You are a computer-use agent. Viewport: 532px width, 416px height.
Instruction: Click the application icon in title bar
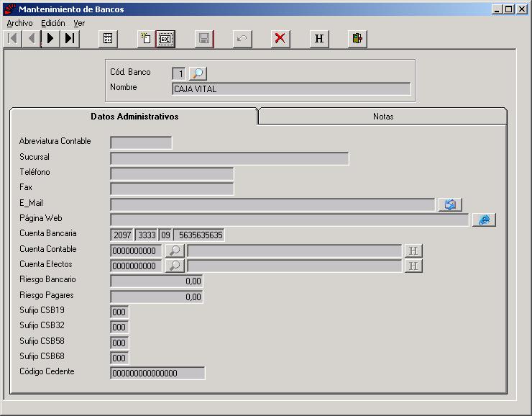point(10,9)
